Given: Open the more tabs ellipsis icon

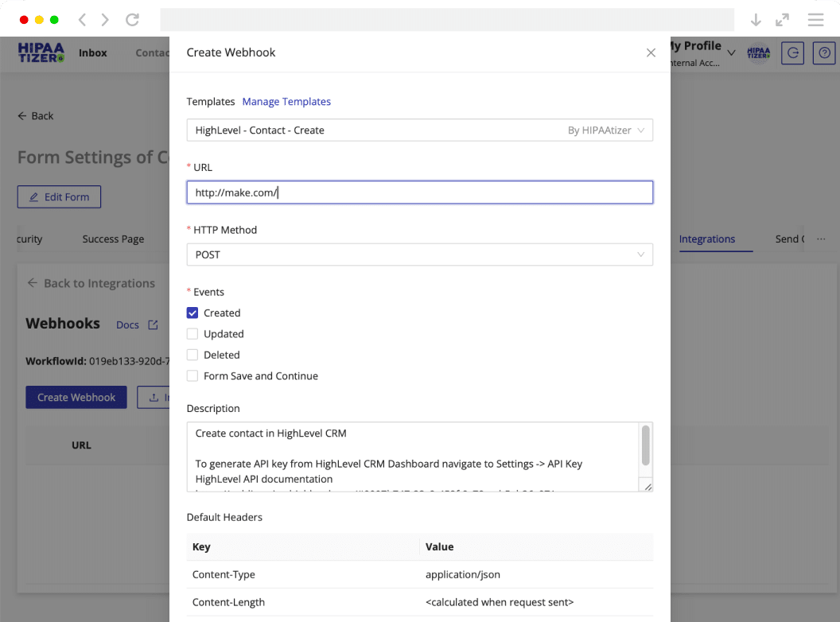Looking at the screenshot, I should click(821, 239).
